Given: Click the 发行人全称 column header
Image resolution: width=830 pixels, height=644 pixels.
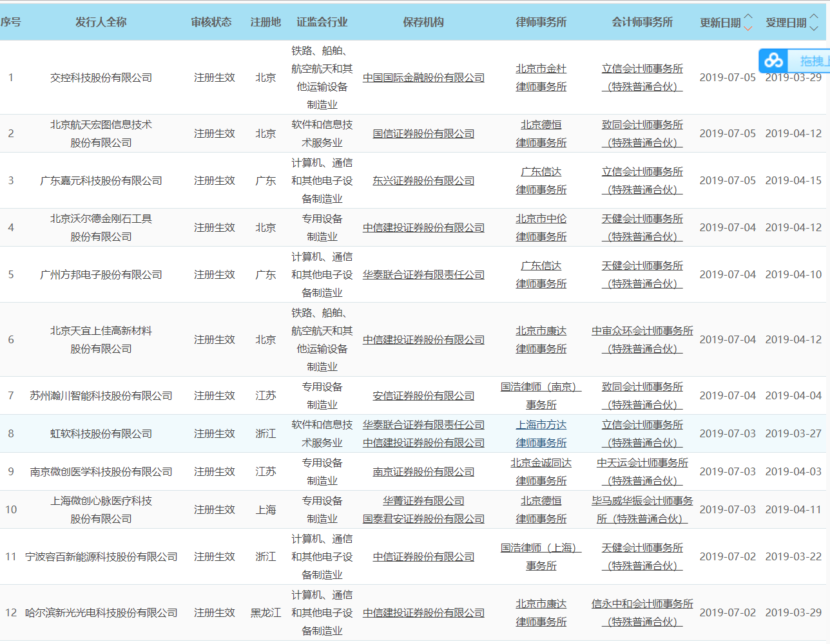Looking at the screenshot, I should (x=101, y=22).
